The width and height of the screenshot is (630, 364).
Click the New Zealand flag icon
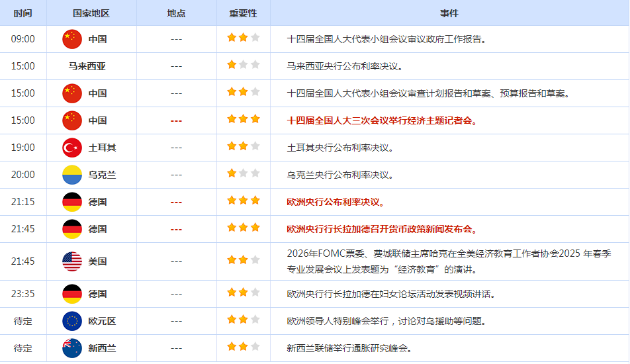click(x=71, y=348)
